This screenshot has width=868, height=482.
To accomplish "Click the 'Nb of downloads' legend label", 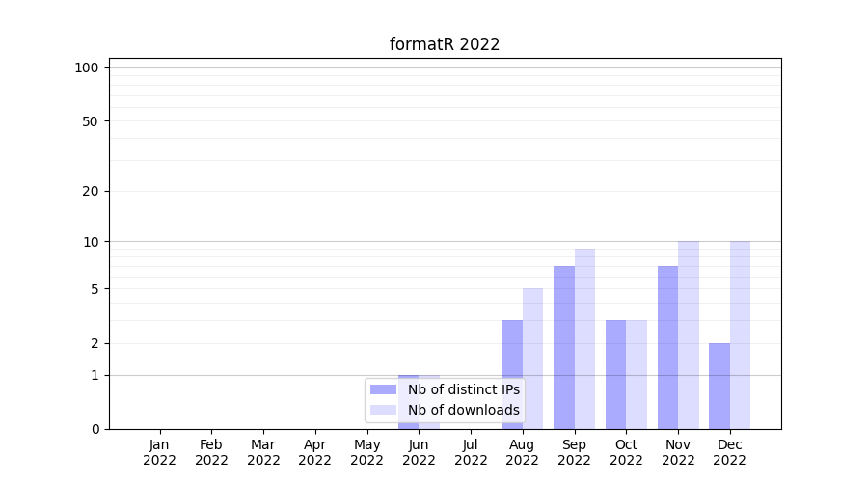I will pyautogui.click(x=463, y=410).
